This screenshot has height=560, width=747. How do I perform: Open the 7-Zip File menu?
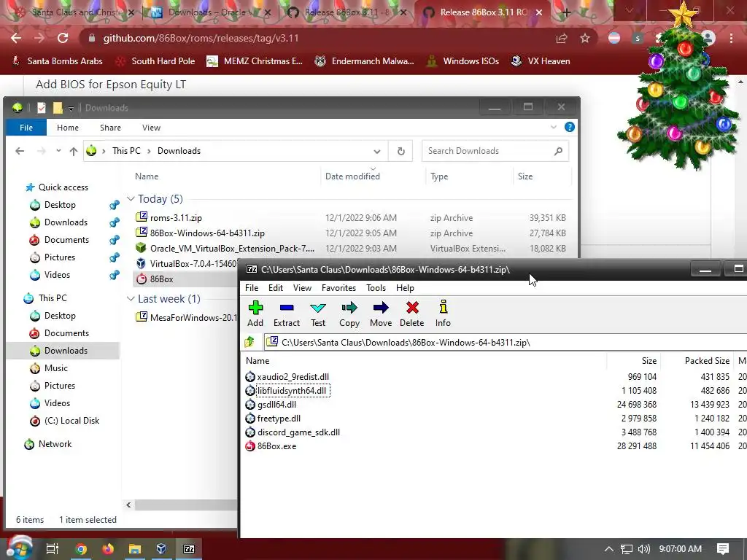point(252,287)
